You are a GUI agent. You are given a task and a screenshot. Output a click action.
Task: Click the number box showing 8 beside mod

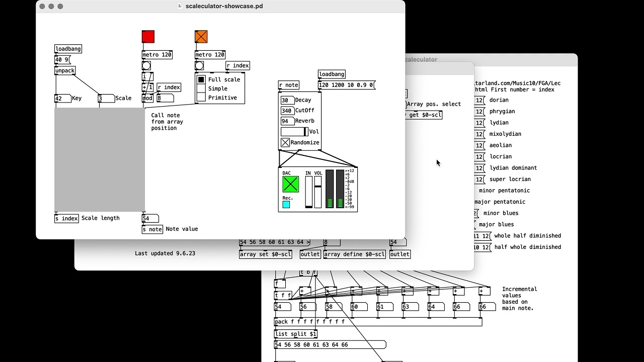pos(165,99)
